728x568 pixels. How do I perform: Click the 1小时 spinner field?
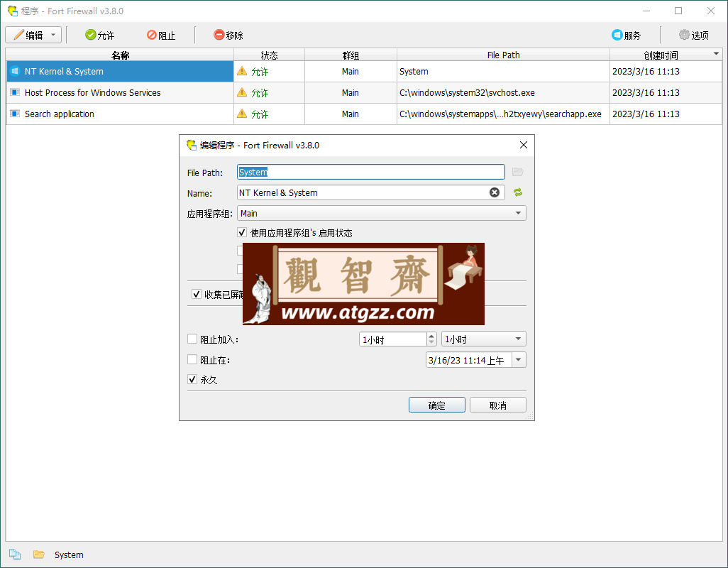[x=393, y=339]
